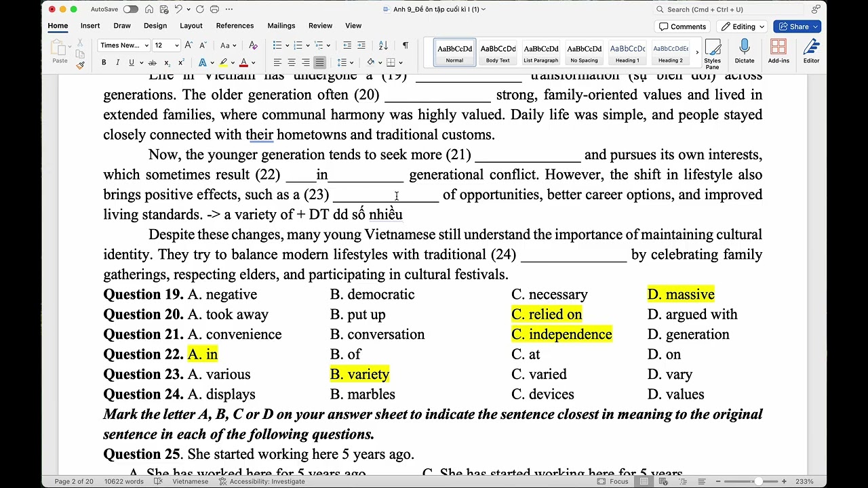
Task: Click the Share button
Action: click(797, 26)
